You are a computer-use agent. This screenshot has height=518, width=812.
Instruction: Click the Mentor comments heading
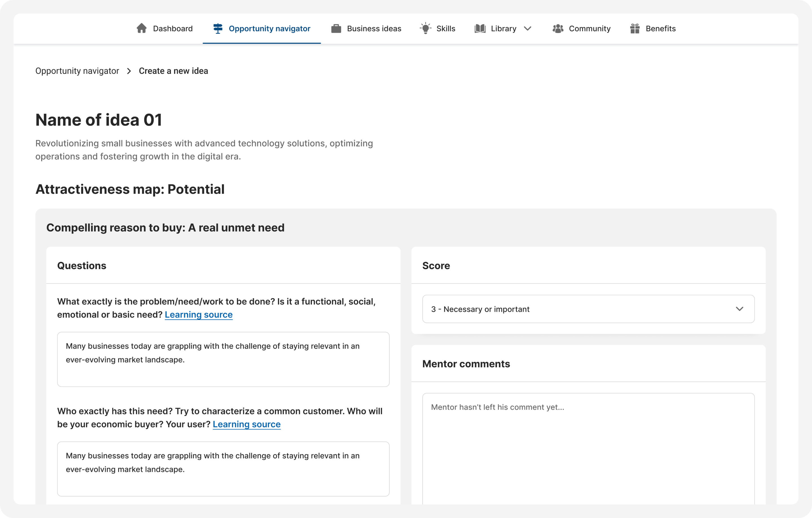[x=466, y=364]
